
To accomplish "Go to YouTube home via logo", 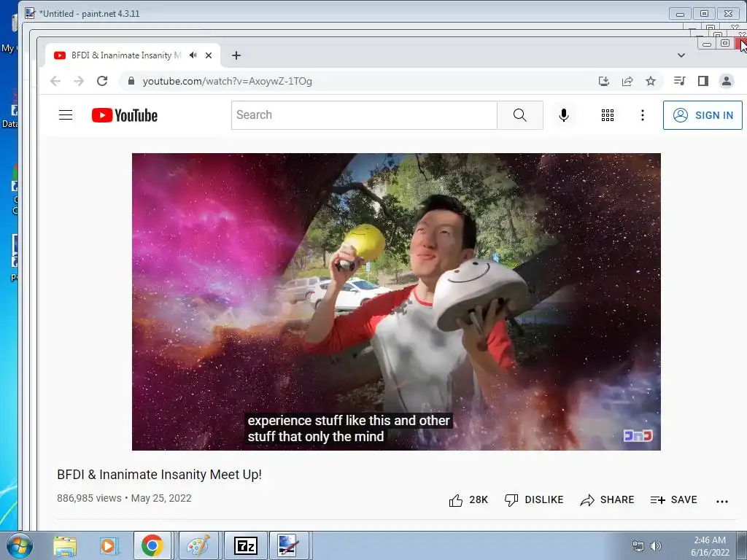I will 124,115.
